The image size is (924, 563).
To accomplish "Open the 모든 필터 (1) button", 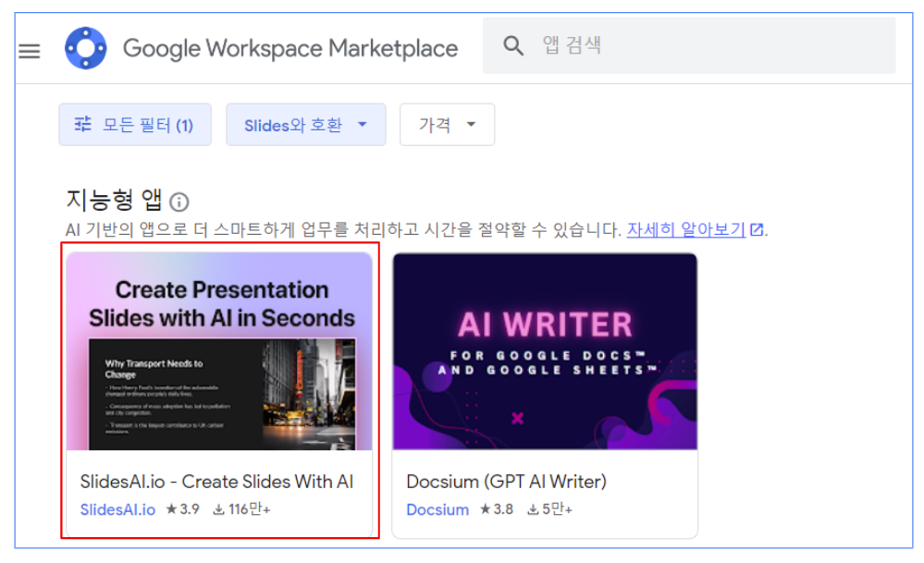I will point(135,125).
